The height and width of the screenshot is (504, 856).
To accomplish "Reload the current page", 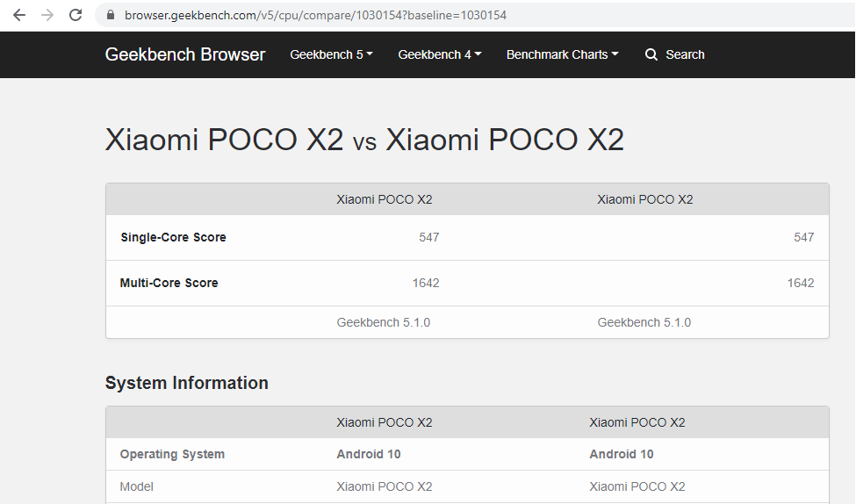I will (76, 15).
